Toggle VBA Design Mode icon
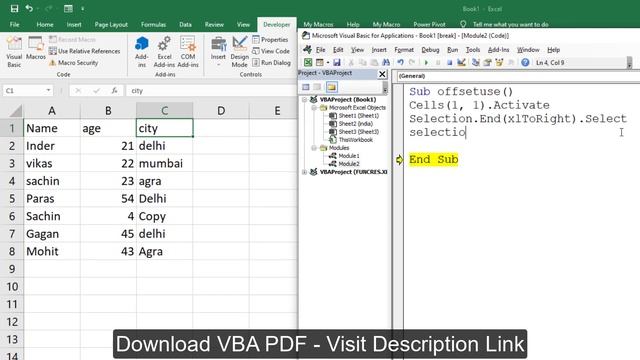This screenshot has width=640, height=360. point(461,62)
